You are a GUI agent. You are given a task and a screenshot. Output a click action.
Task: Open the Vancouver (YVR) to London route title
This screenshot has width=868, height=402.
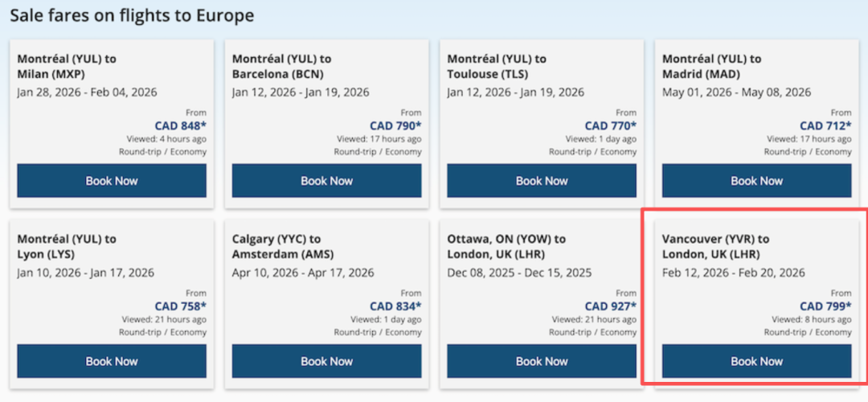pyautogui.click(x=715, y=246)
